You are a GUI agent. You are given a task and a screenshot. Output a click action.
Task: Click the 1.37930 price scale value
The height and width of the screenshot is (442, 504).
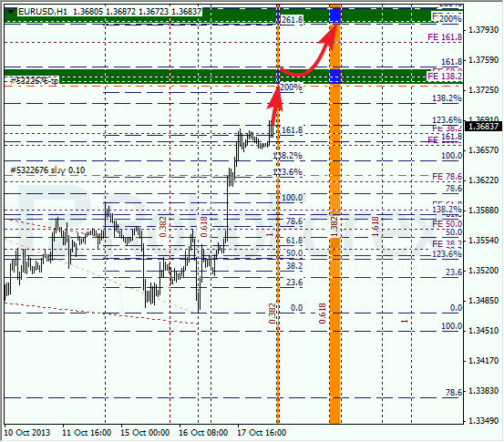coord(483,30)
